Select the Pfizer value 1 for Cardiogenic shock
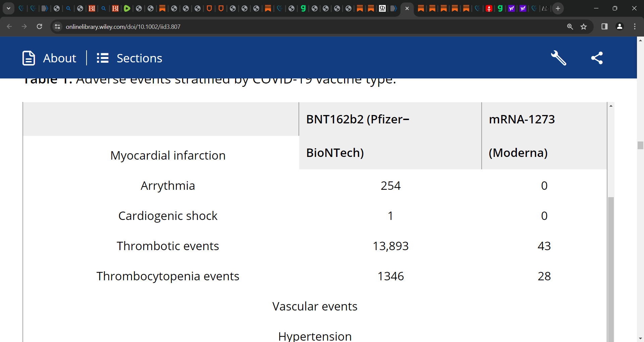This screenshot has width=644, height=342. tap(390, 216)
